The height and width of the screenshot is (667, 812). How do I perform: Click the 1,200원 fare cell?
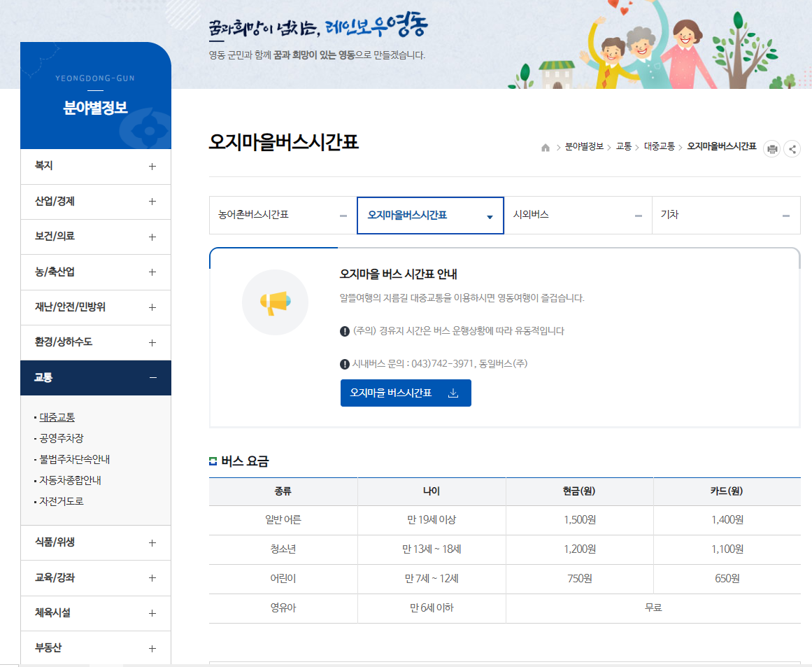580,549
